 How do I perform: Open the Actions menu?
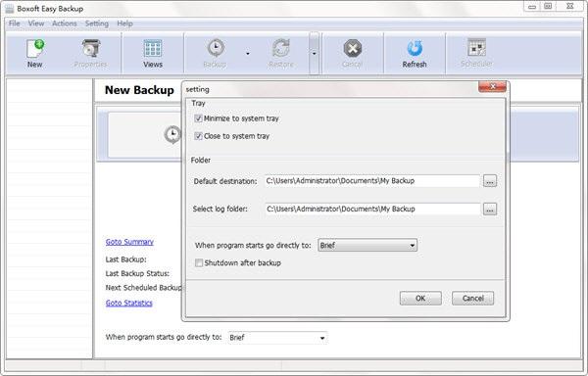pyautogui.click(x=64, y=23)
